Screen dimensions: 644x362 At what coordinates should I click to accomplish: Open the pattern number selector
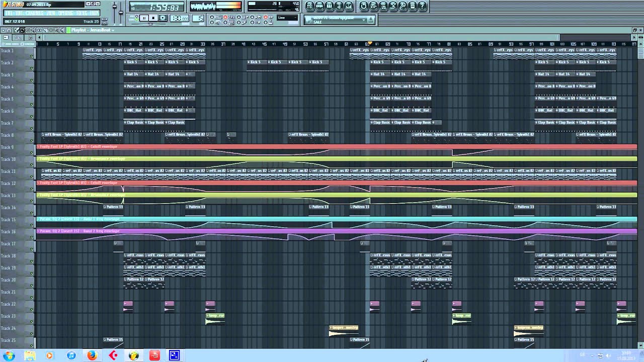point(199,18)
